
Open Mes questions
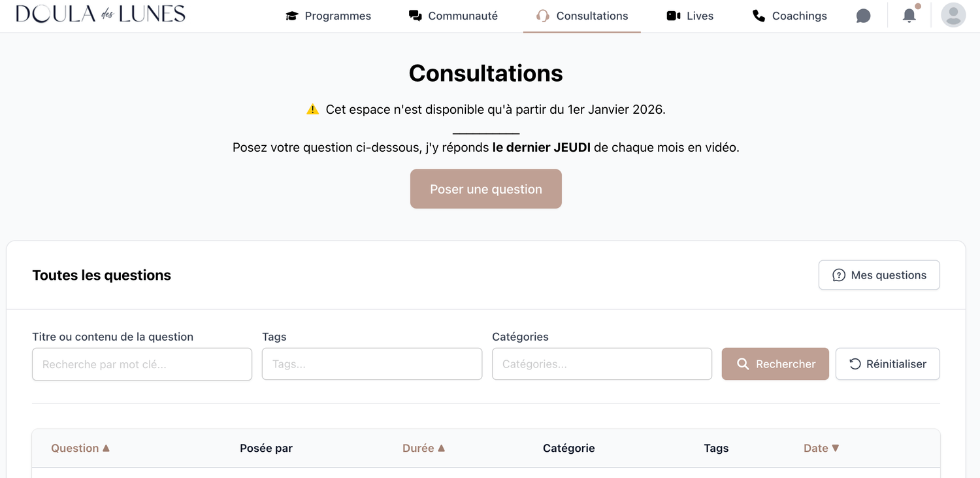coord(879,275)
